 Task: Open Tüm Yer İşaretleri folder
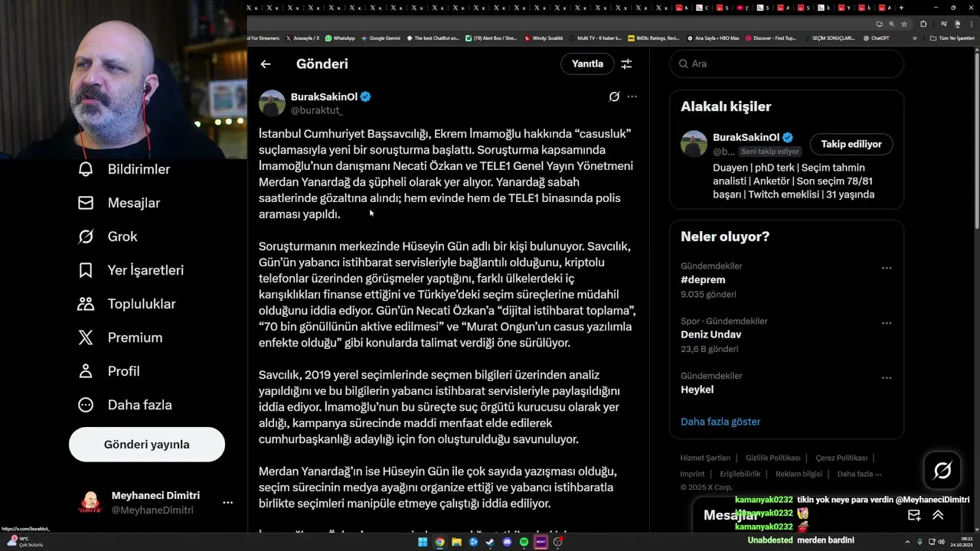click(952, 37)
